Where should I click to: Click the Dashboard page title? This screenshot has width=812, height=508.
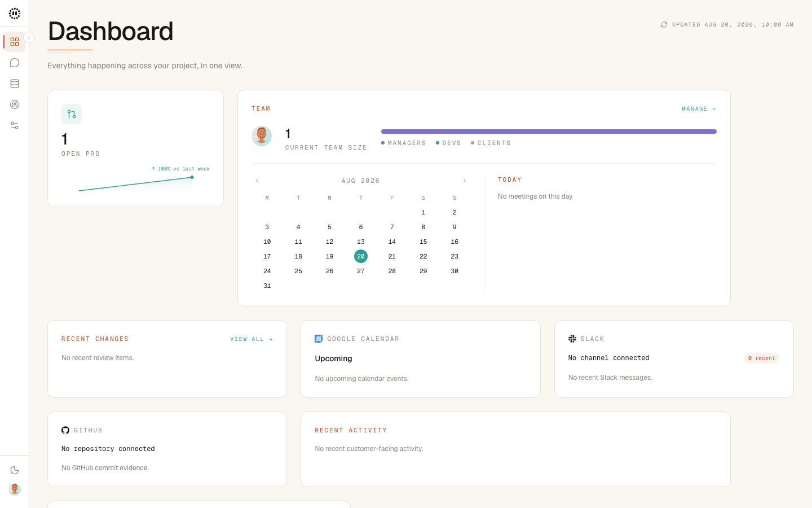click(111, 31)
